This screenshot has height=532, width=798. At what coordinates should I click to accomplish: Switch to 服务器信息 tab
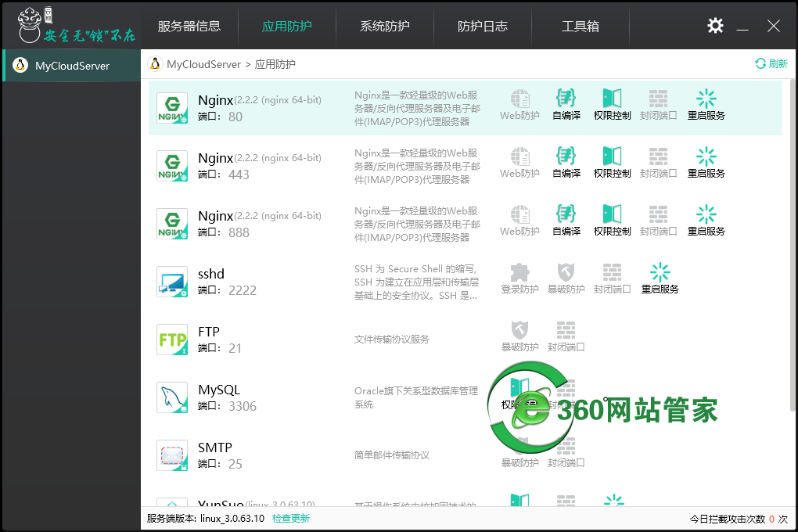[x=189, y=26]
